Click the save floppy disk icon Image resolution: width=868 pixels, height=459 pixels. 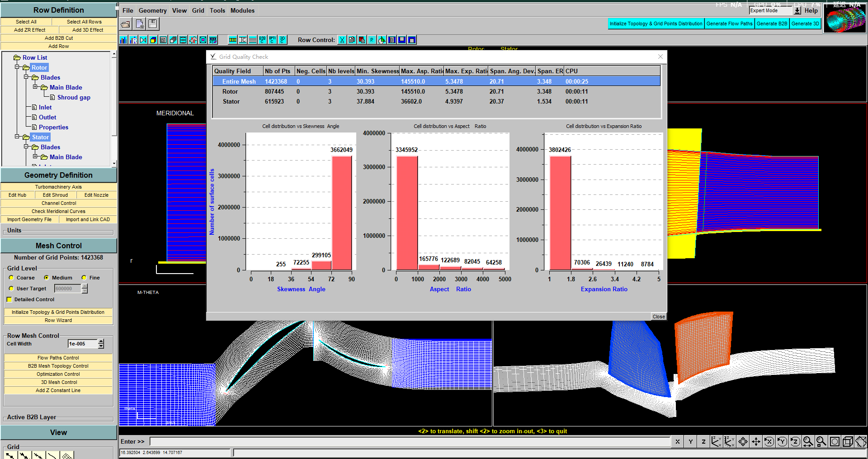[x=152, y=24]
